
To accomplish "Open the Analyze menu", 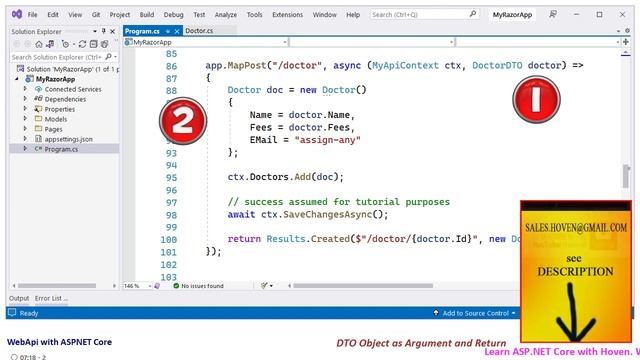I will [226, 15].
